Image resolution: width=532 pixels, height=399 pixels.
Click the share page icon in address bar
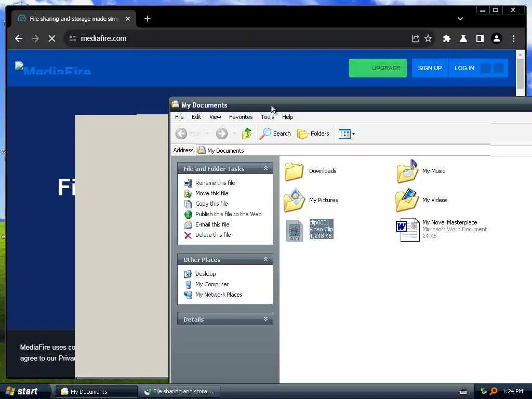pos(415,38)
